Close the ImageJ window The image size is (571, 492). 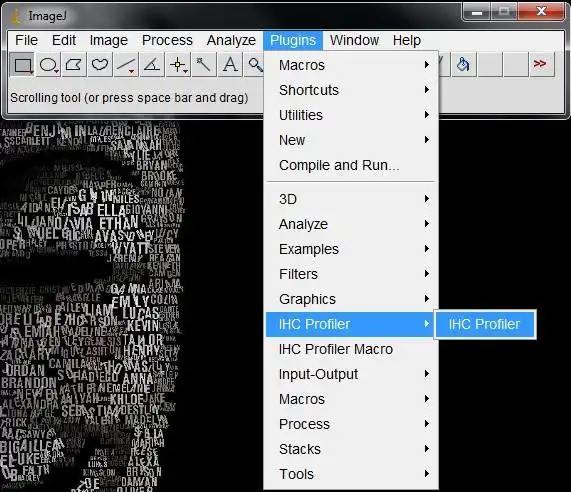(541, 12)
